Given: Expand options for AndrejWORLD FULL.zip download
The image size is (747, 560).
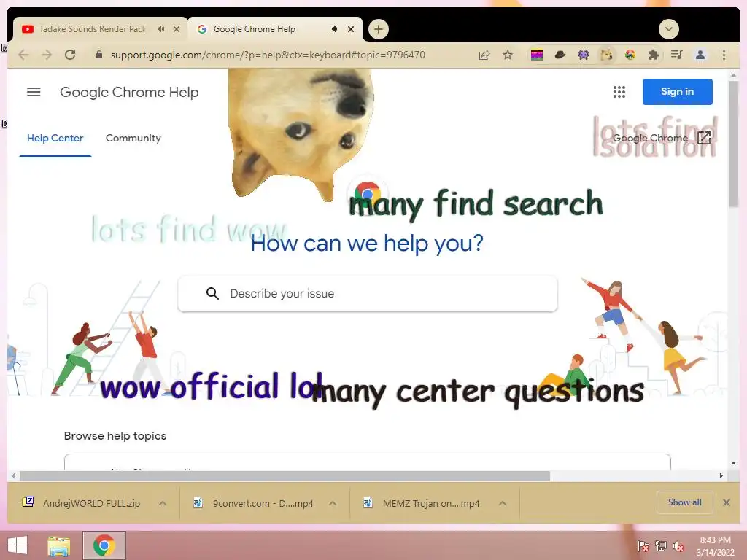Looking at the screenshot, I should (x=163, y=503).
